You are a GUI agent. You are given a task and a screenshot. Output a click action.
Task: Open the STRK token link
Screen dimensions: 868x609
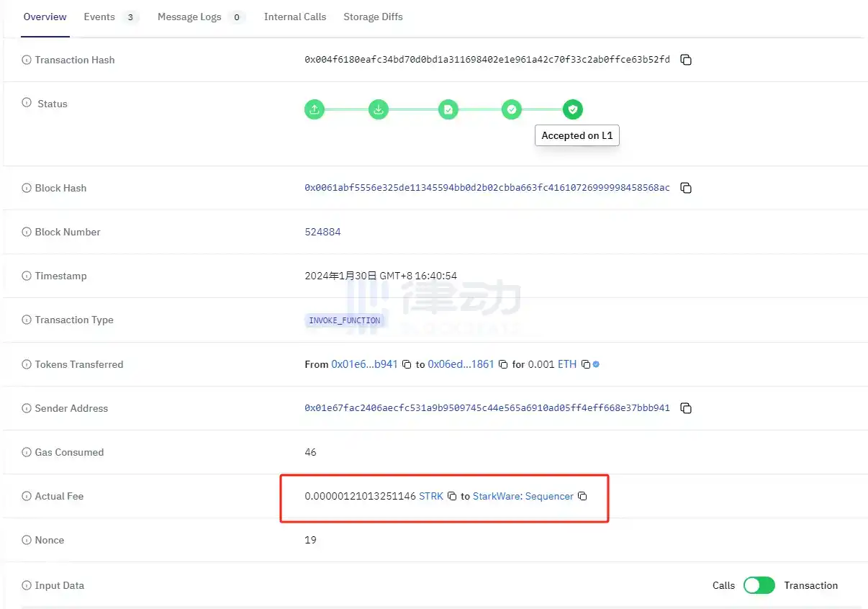(430, 496)
